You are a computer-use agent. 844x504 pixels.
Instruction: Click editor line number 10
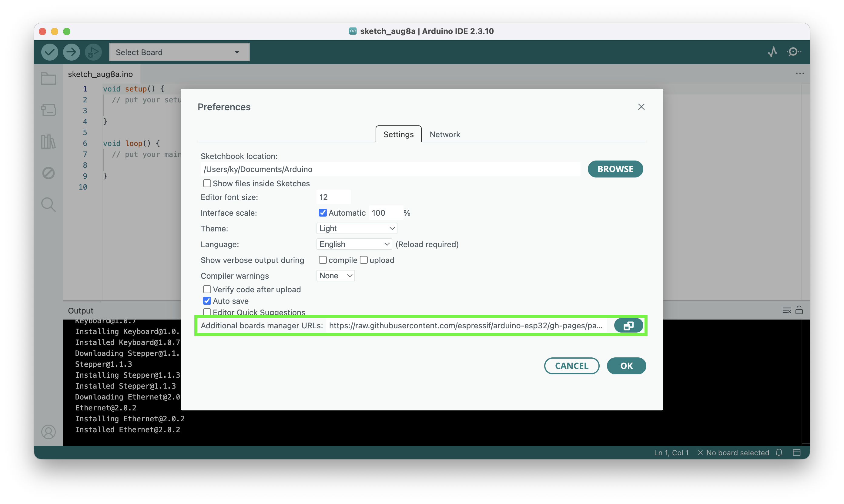point(82,187)
